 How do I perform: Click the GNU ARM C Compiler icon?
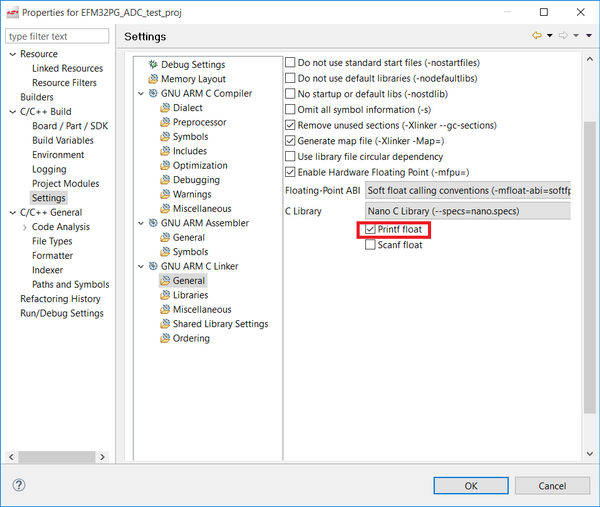tap(153, 93)
